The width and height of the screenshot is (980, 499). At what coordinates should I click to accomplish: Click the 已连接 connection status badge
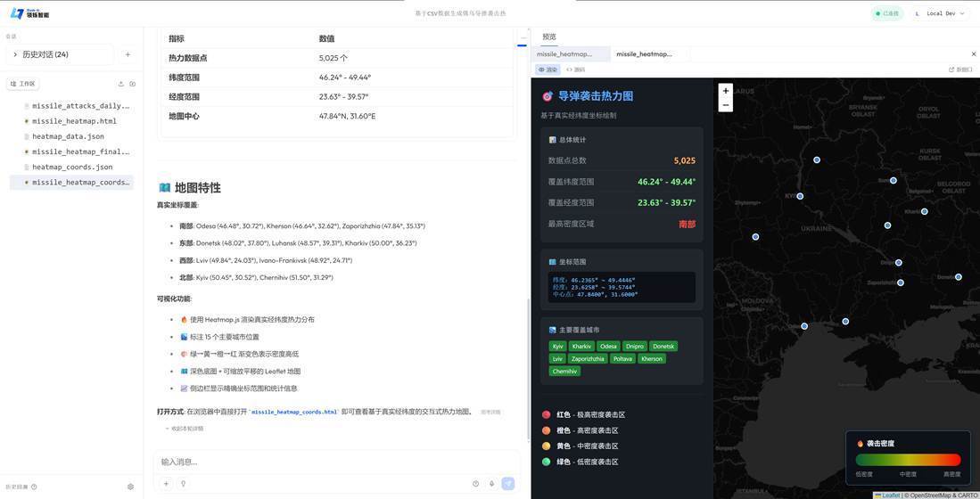pyautogui.click(x=887, y=13)
